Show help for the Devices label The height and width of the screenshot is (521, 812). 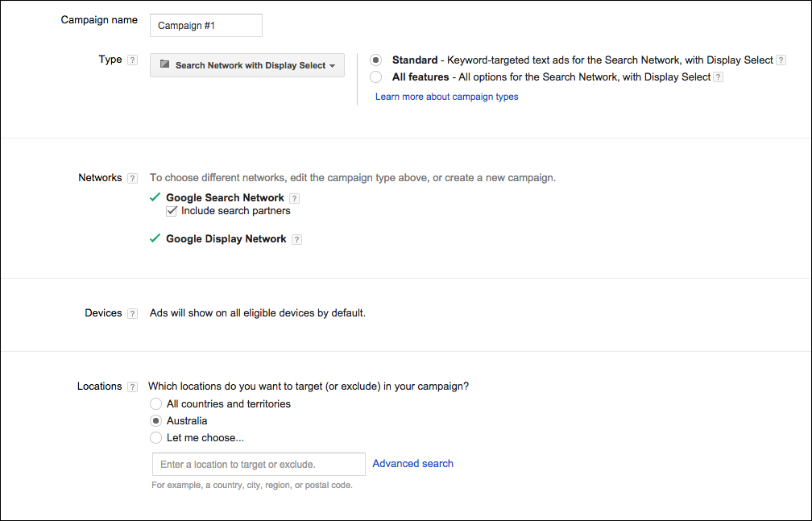coord(132,313)
